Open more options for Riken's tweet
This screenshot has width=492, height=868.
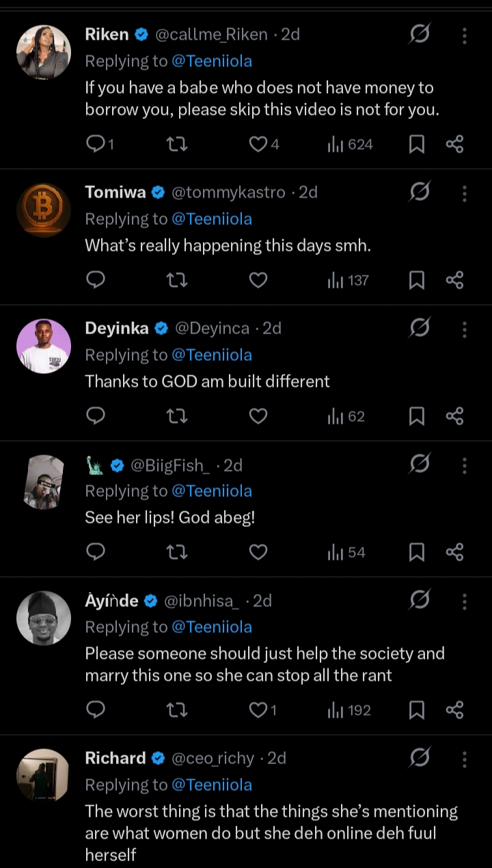[x=464, y=34]
